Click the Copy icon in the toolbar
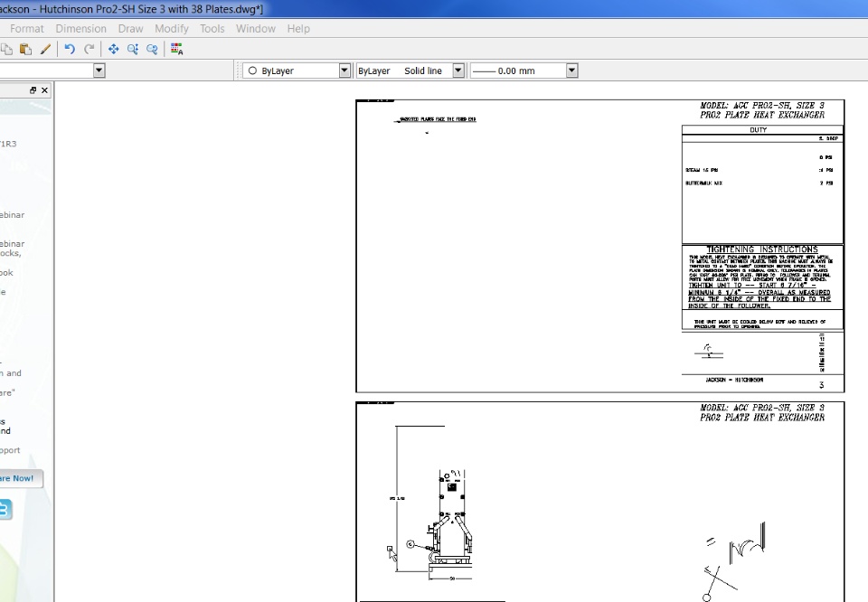Screen dimensions: 868x602 (6, 49)
